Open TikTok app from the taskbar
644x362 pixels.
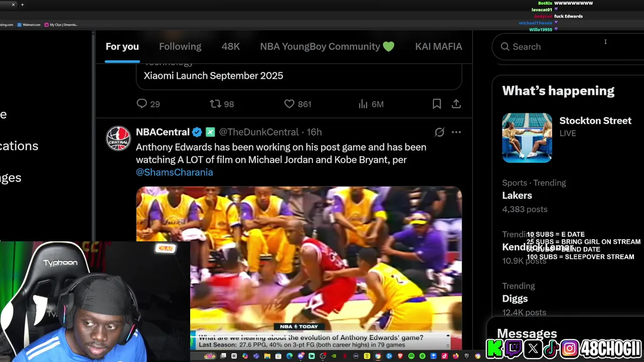pos(444,356)
